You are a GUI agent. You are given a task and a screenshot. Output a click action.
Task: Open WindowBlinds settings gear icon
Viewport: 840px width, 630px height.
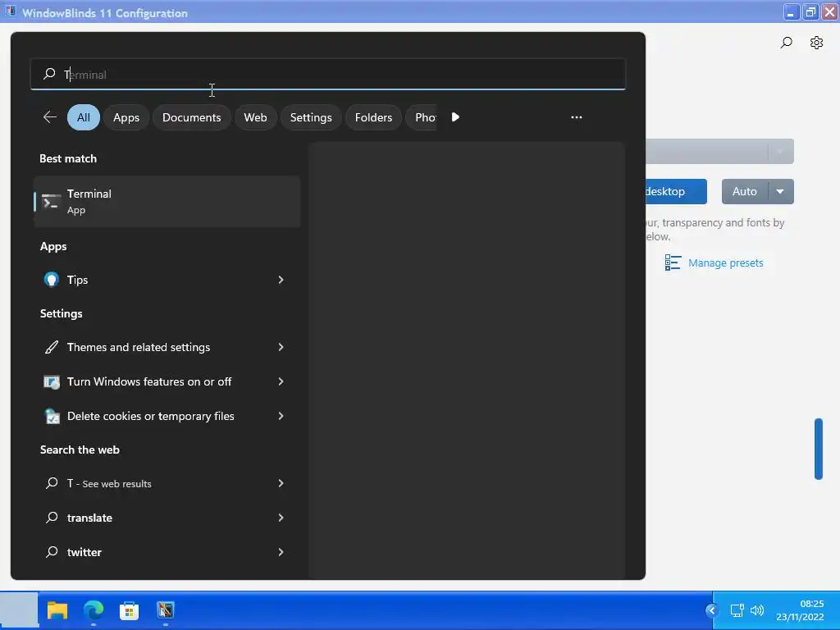coord(816,43)
